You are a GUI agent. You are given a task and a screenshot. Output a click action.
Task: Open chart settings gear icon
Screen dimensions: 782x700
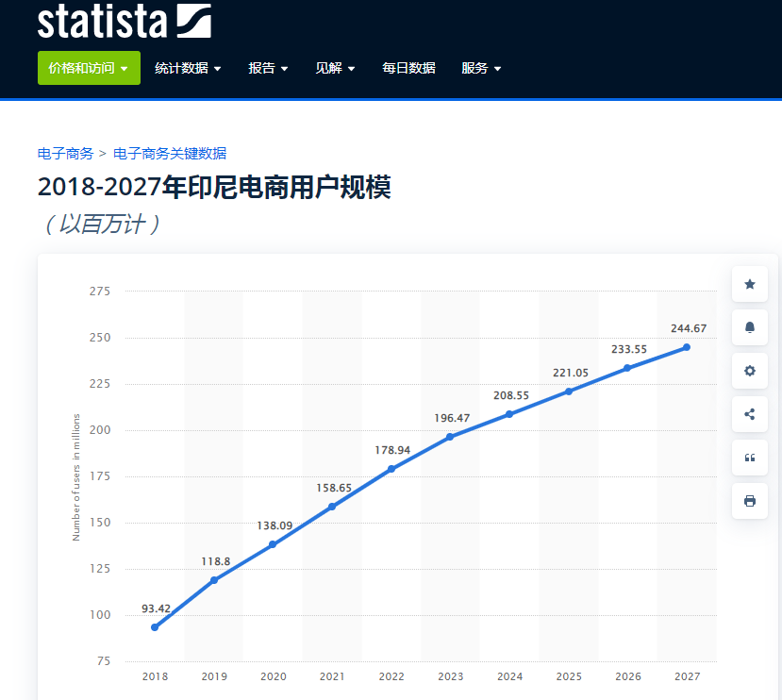tap(750, 371)
